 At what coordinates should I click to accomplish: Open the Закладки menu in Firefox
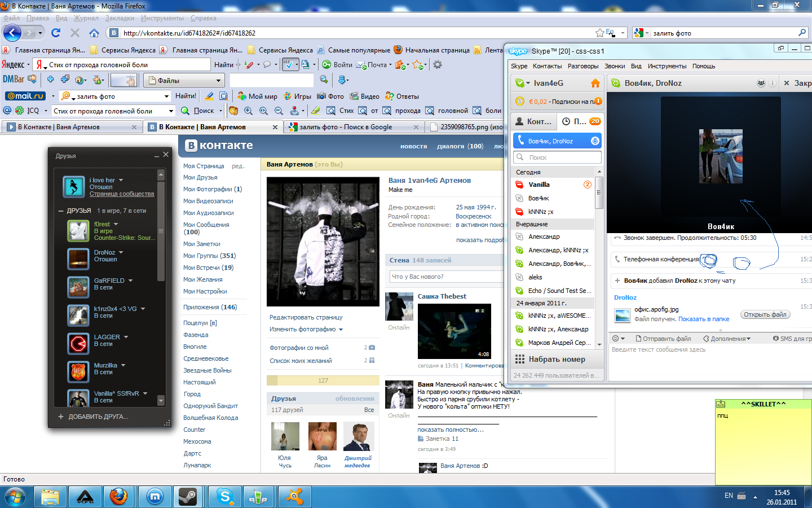coord(120,18)
